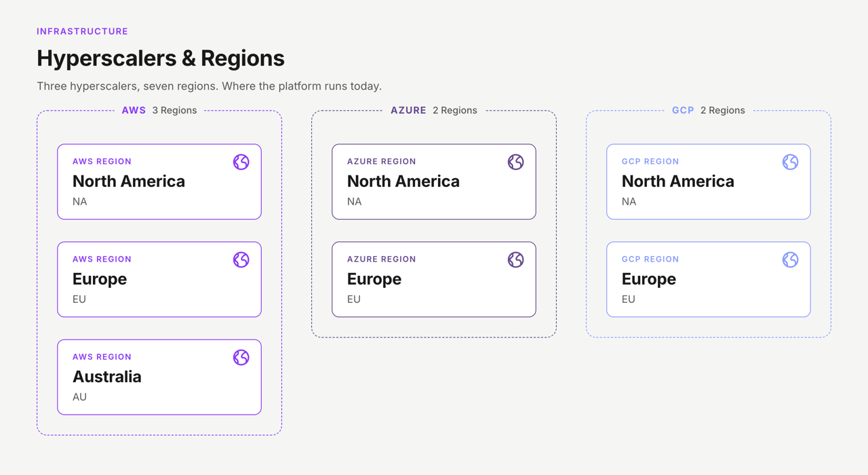Click 'GCP REGION' label above GCP North America
Viewport: 868px width, 475px height.
(650, 162)
